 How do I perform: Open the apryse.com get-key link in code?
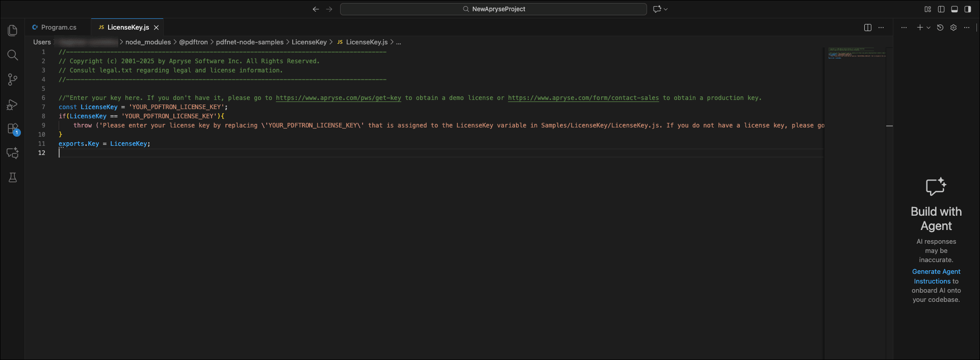339,98
